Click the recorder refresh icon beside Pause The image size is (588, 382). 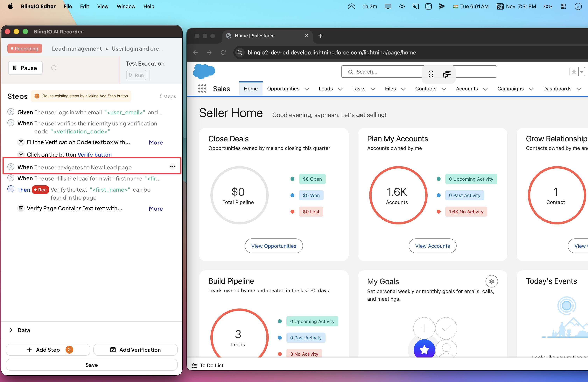[54, 68]
